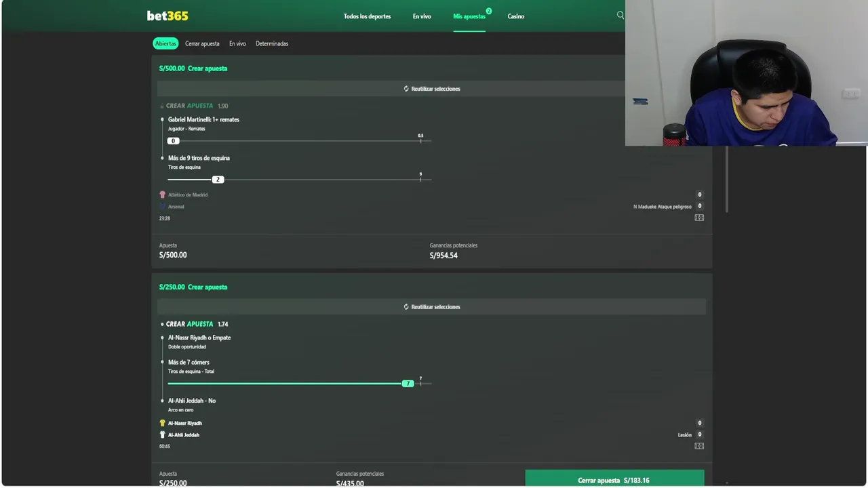
Task: Open the Casino section
Action: (x=516, y=16)
